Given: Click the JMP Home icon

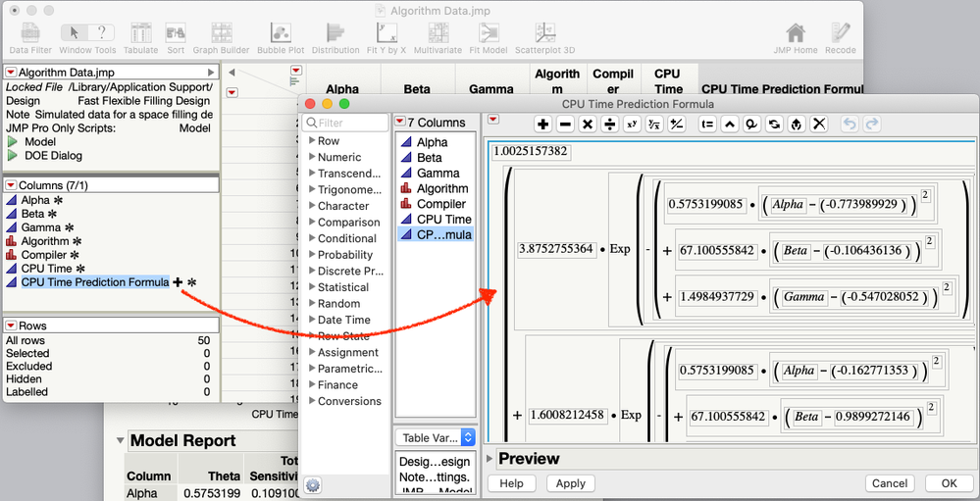Looking at the screenshot, I should tap(796, 38).
